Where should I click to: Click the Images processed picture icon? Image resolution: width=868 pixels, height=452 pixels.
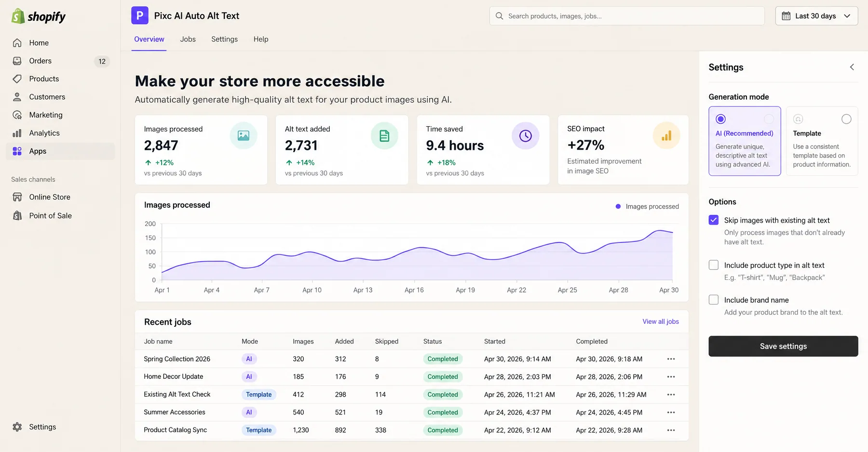pyautogui.click(x=244, y=136)
